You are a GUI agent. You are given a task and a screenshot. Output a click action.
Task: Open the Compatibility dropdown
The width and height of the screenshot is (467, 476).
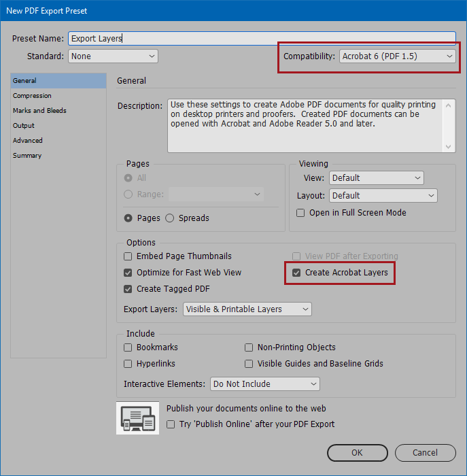pyautogui.click(x=397, y=56)
